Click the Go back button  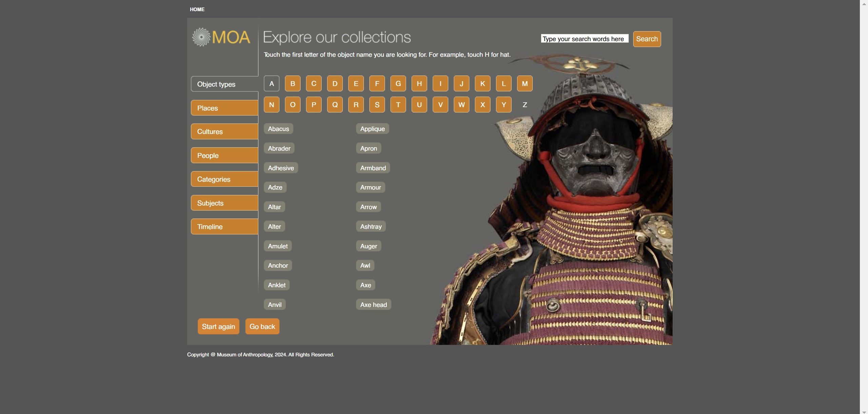click(262, 326)
